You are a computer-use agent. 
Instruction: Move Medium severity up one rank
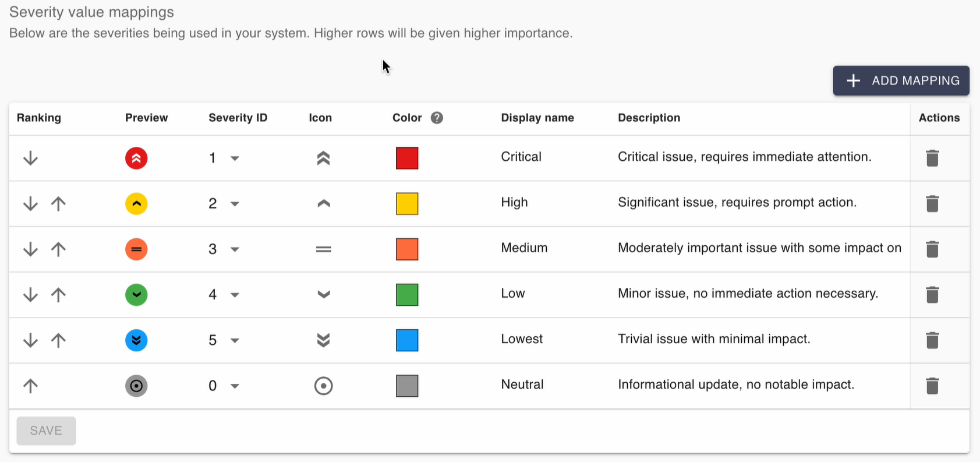(x=58, y=249)
